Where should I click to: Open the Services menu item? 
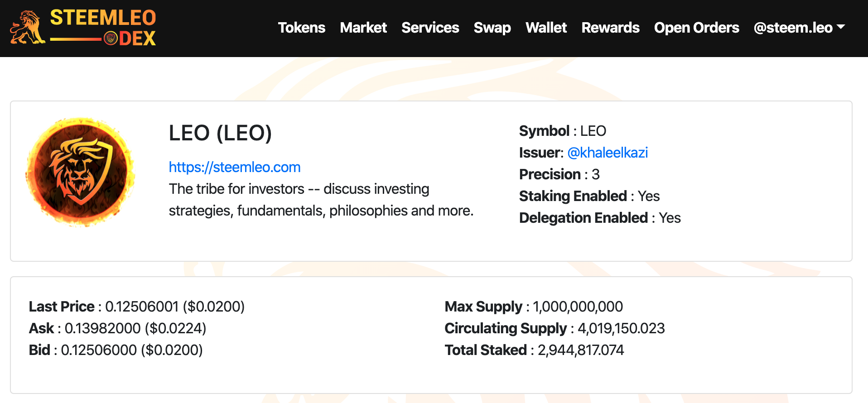pos(430,28)
